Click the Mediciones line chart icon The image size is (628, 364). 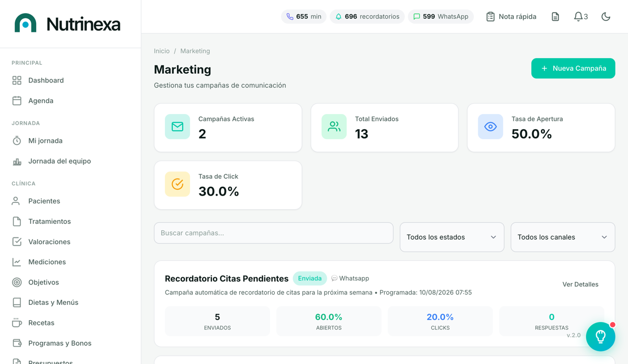click(x=17, y=262)
